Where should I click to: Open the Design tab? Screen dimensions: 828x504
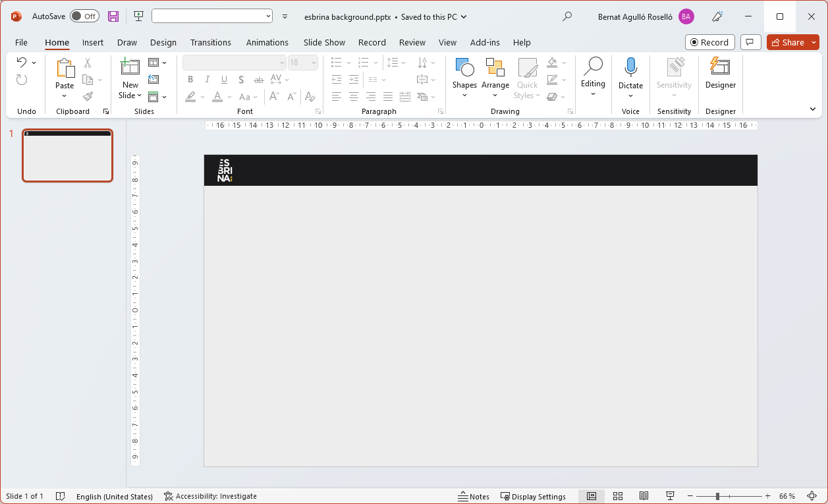pyautogui.click(x=163, y=43)
